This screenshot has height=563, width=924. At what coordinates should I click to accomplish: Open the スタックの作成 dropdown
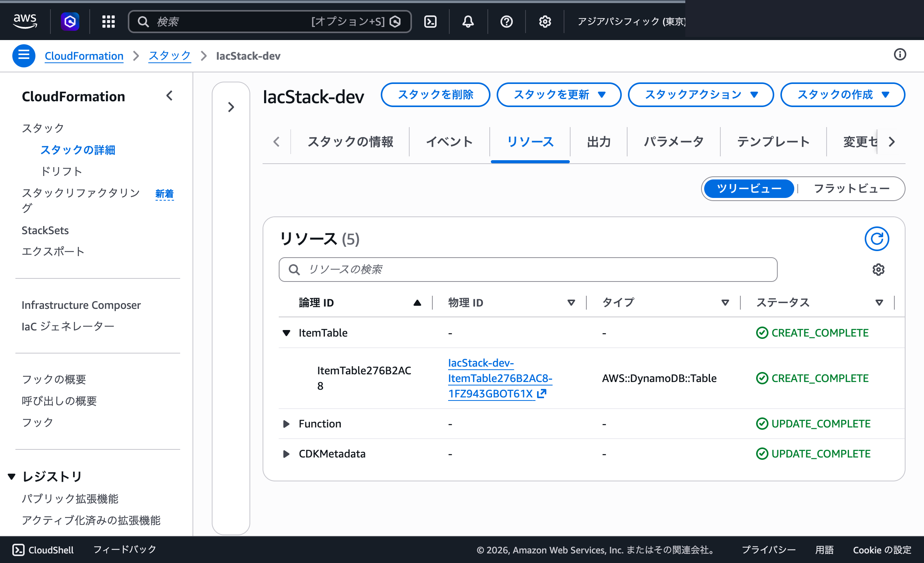[x=843, y=95]
